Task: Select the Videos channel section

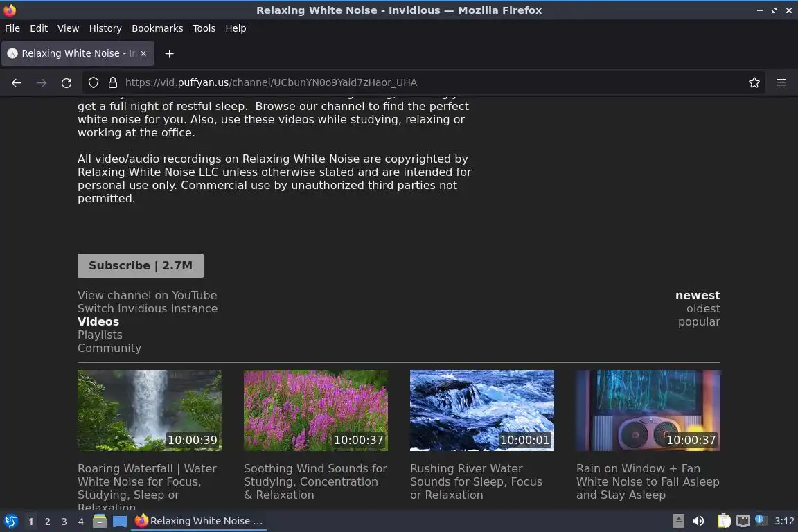Action: 98,321
